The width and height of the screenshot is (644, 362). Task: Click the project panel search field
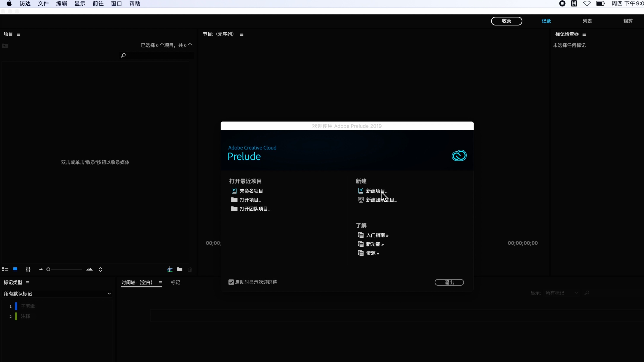157,55
